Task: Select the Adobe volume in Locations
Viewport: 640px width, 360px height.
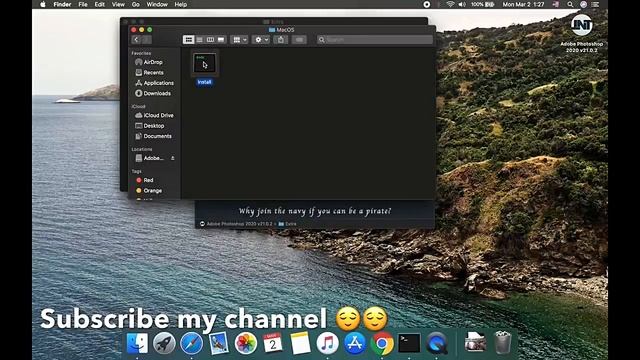Action: (x=150, y=158)
